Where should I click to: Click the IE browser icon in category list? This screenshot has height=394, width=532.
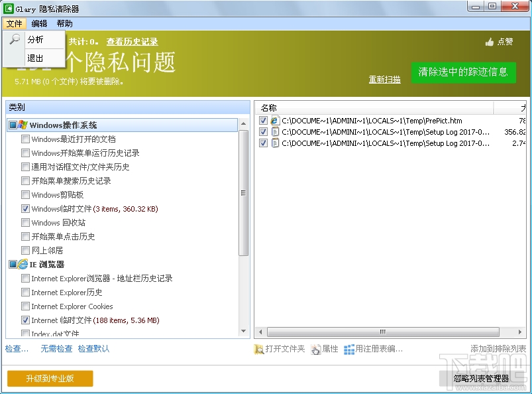[x=23, y=264]
